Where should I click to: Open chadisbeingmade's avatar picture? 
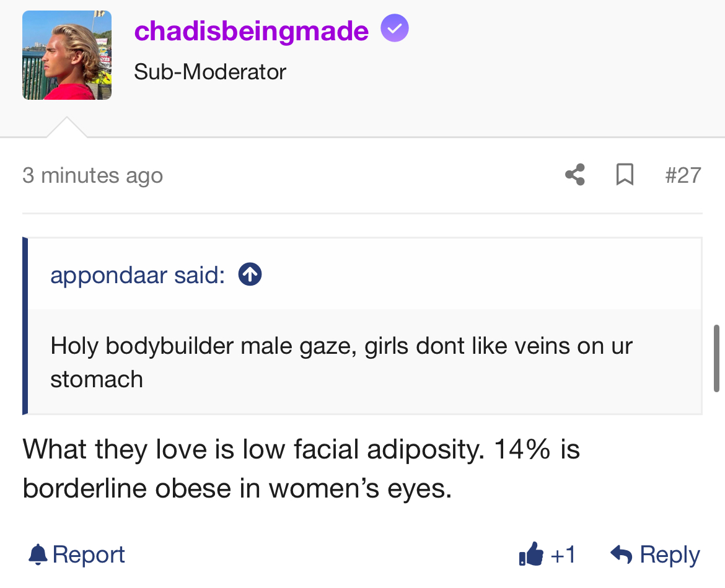(x=67, y=55)
